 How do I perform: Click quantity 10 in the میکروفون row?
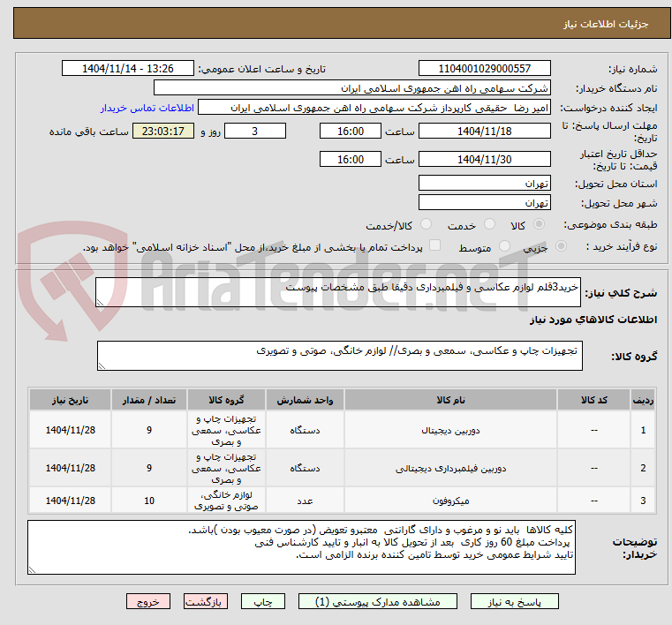coord(148,501)
